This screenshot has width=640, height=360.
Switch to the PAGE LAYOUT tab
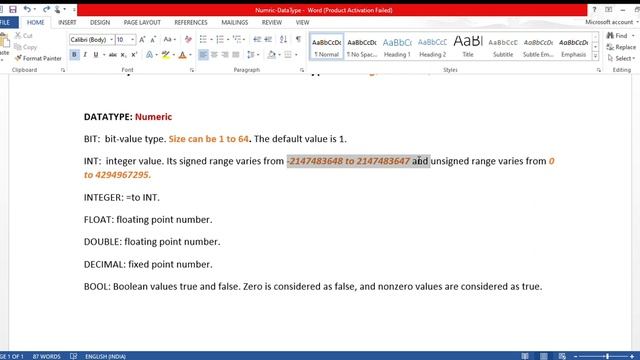coord(142,22)
